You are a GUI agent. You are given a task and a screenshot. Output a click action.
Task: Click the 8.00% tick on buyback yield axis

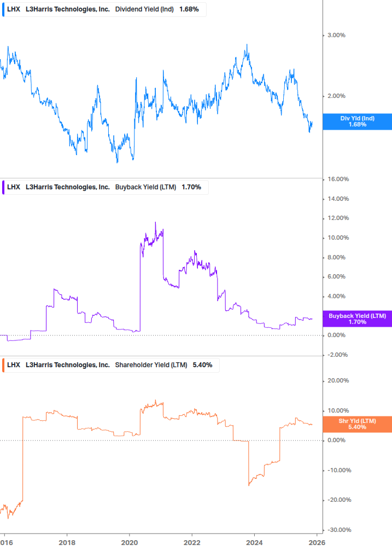[x=336, y=257]
